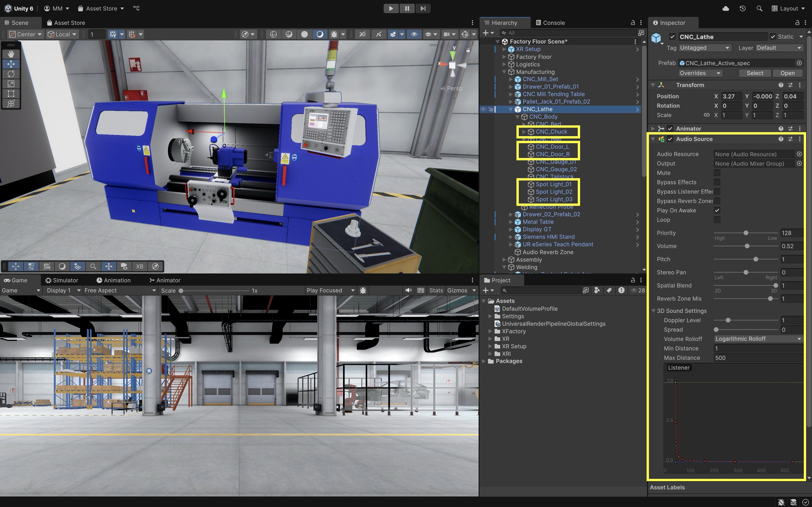The height and width of the screenshot is (507, 812).
Task: Select the Rotate tool in scene toolbar
Action: point(11,74)
